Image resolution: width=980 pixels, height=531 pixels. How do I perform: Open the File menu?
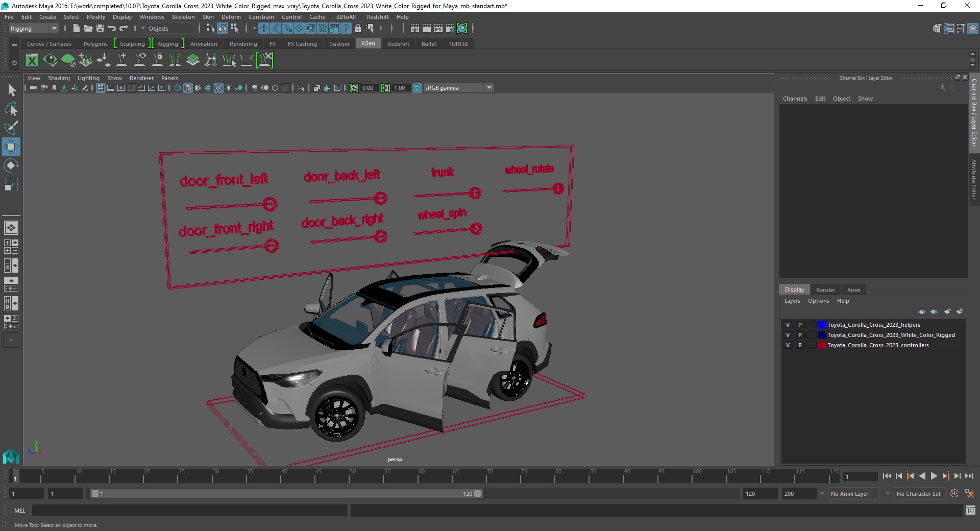coord(9,17)
